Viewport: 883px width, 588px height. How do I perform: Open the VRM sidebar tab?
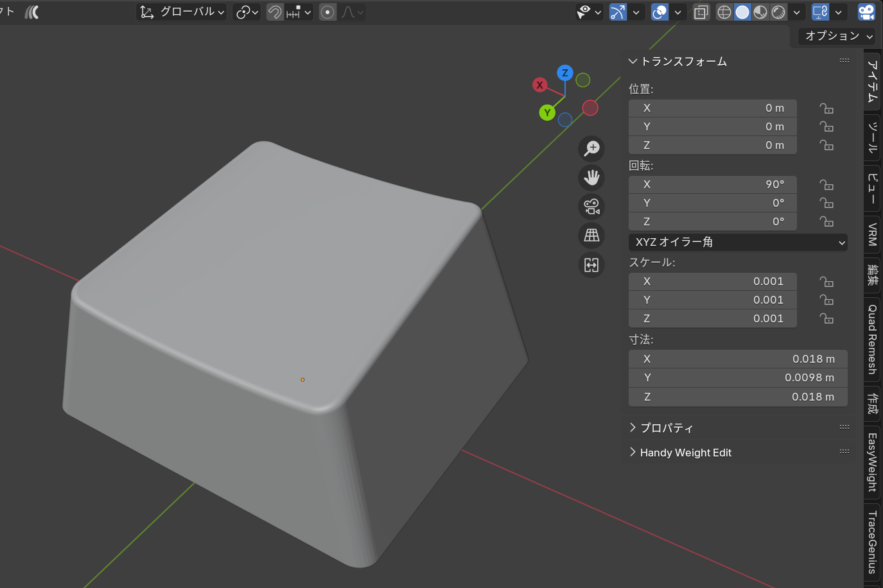[x=872, y=234]
